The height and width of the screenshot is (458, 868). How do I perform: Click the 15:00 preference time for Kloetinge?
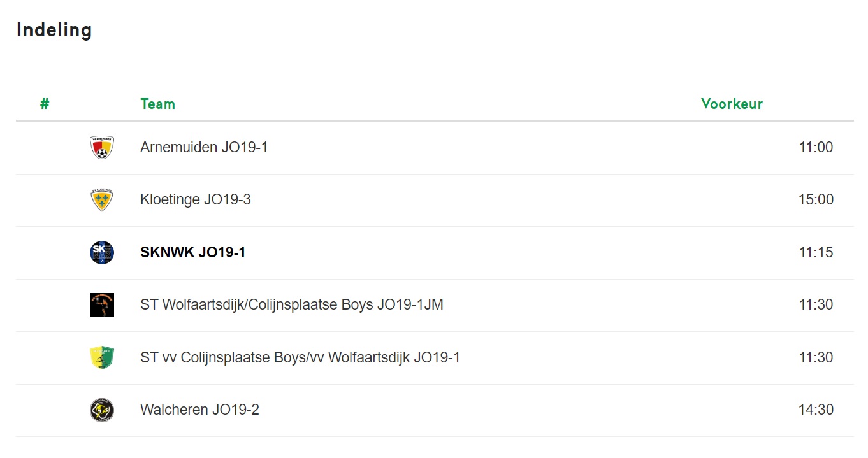click(x=816, y=200)
